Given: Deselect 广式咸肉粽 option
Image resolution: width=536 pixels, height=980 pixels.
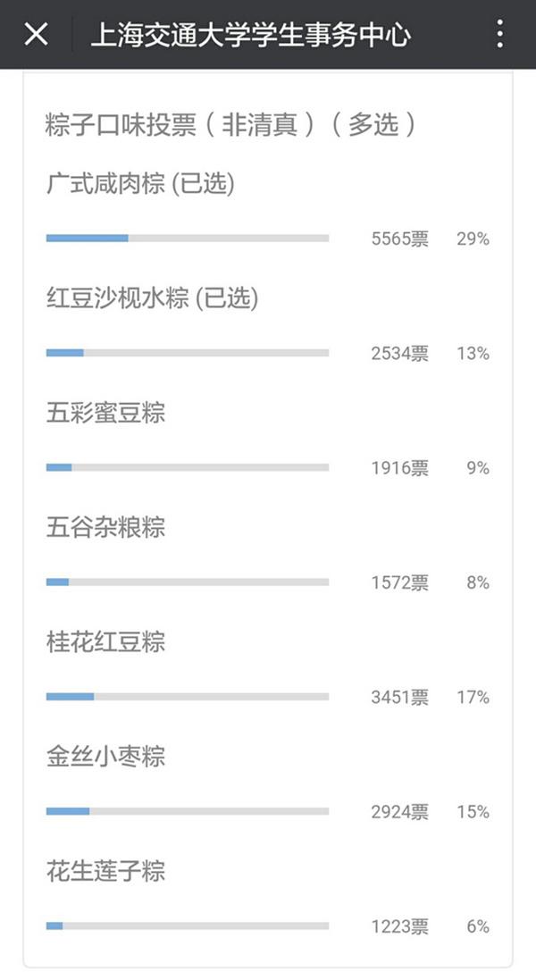Looking at the screenshot, I should pos(140,185).
